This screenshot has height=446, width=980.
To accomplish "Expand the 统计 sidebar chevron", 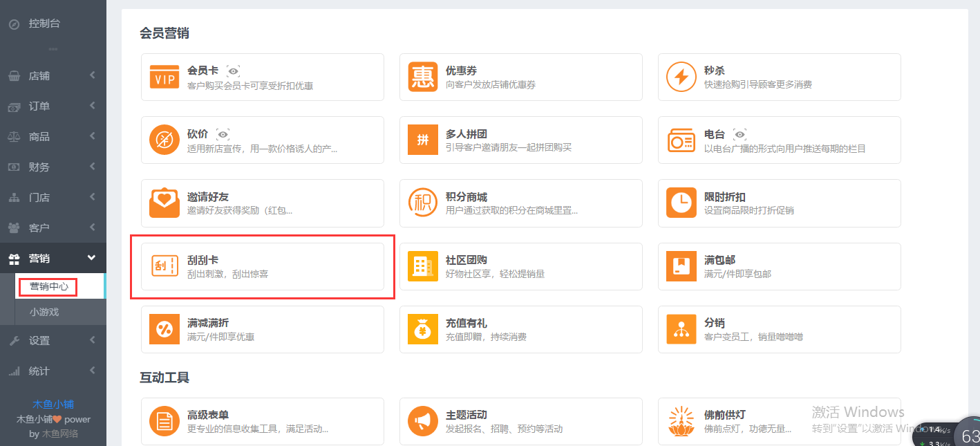I will click(x=92, y=371).
